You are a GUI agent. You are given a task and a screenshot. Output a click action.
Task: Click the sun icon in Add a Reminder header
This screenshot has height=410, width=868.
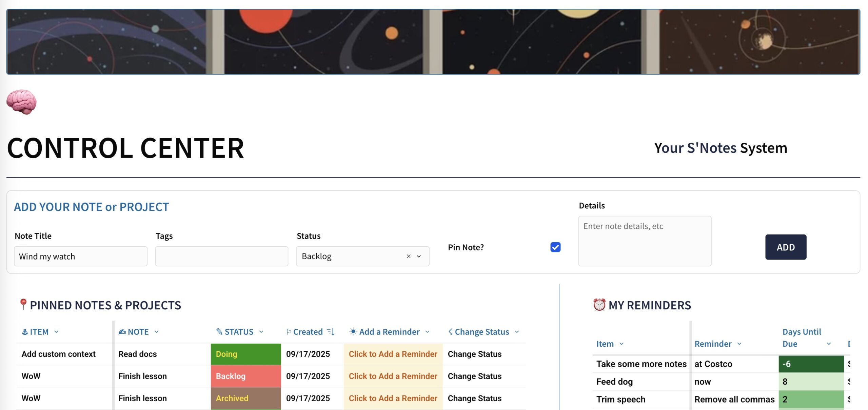tap(353, 331)
